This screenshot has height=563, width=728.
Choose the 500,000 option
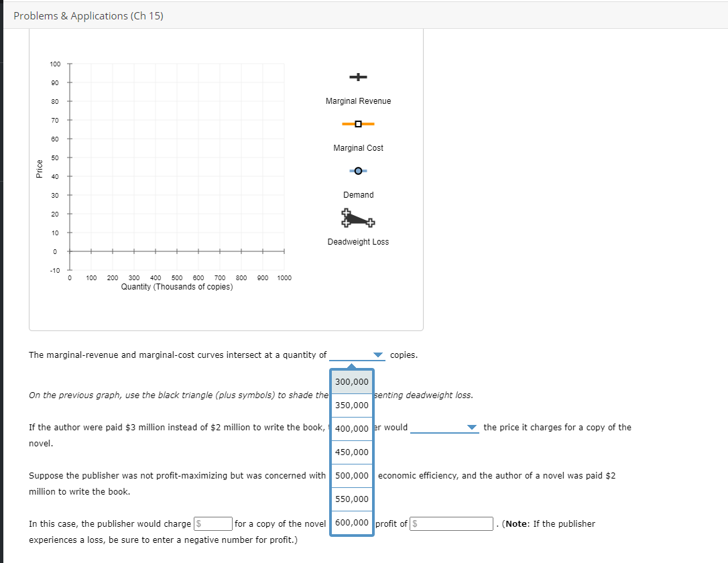352,475
